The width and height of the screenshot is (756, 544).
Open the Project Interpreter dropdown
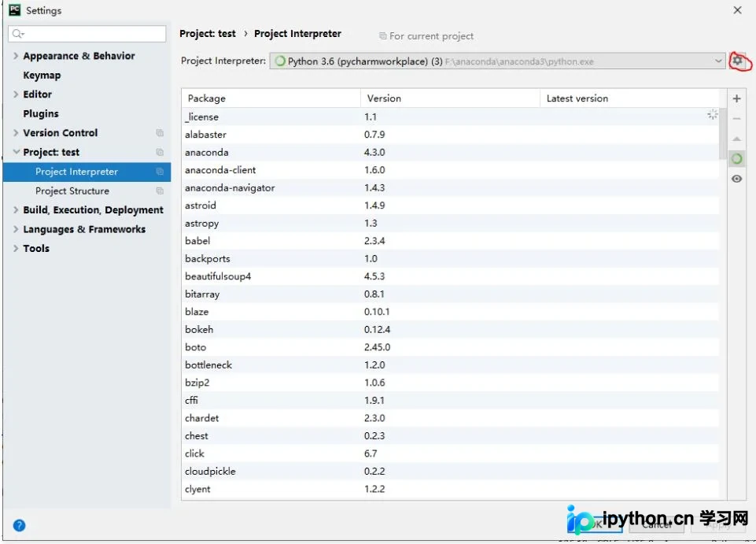tap(497, 61)
